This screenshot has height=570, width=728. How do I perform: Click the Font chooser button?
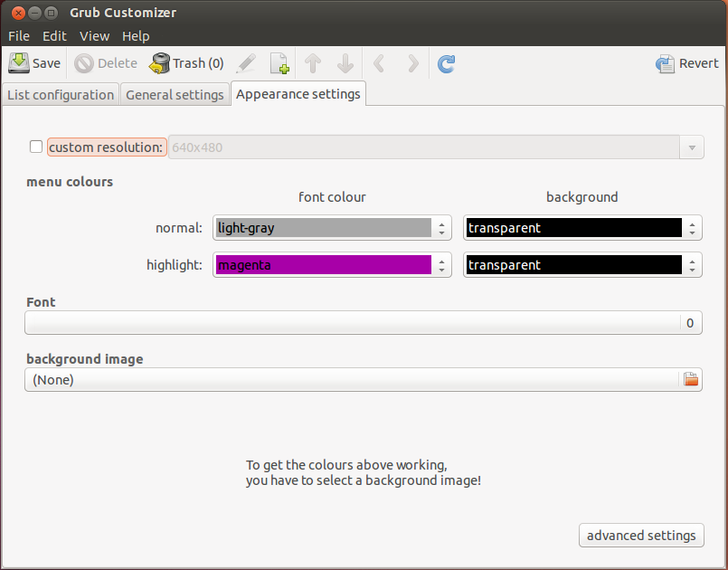click(364, 323)
